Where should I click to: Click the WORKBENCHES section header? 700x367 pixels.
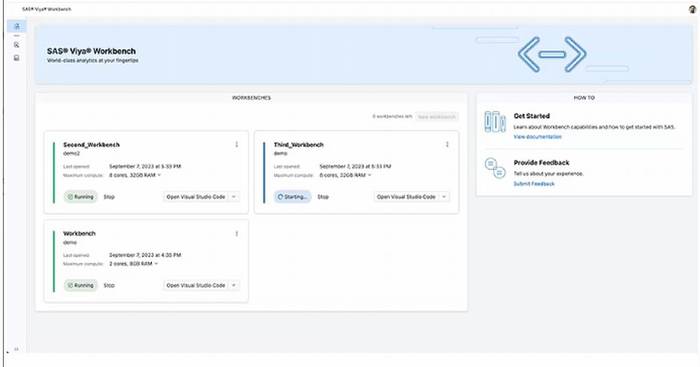[x=251, y=98]
